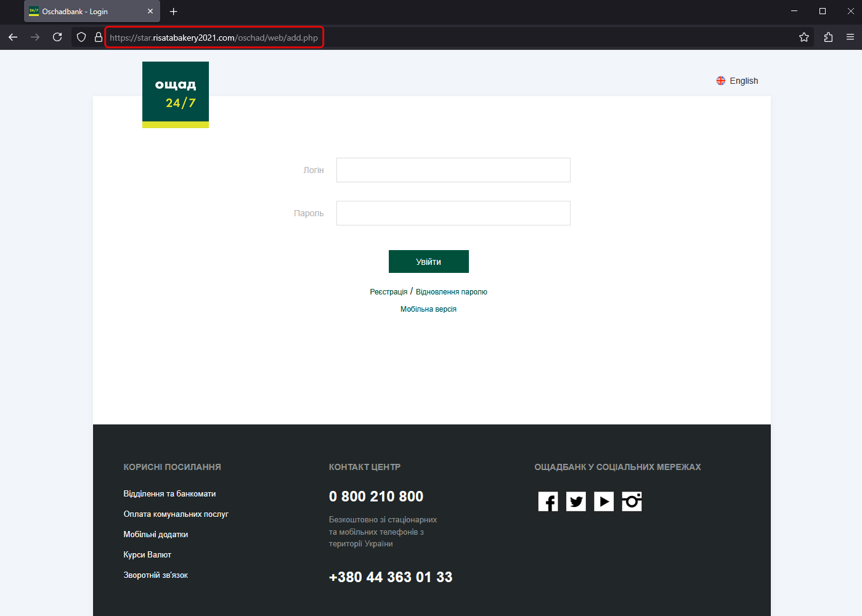Click the КОРИСНІ ПОСИЛАННЯ heading

point(173,467)
